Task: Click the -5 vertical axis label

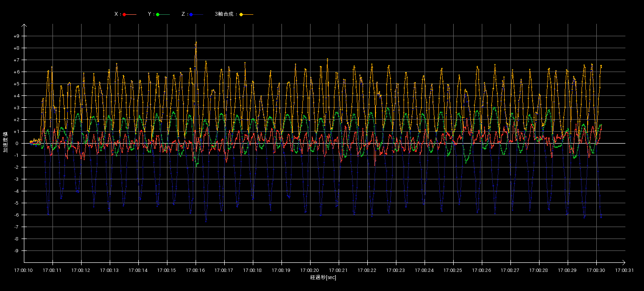Action: click(16, 203)
